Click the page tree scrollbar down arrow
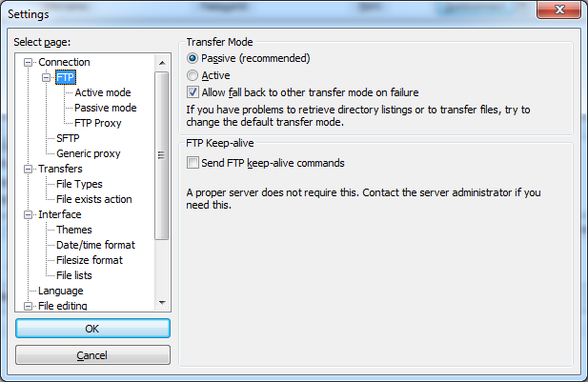Viewport: 588px width, 382px height. [162, 302]
